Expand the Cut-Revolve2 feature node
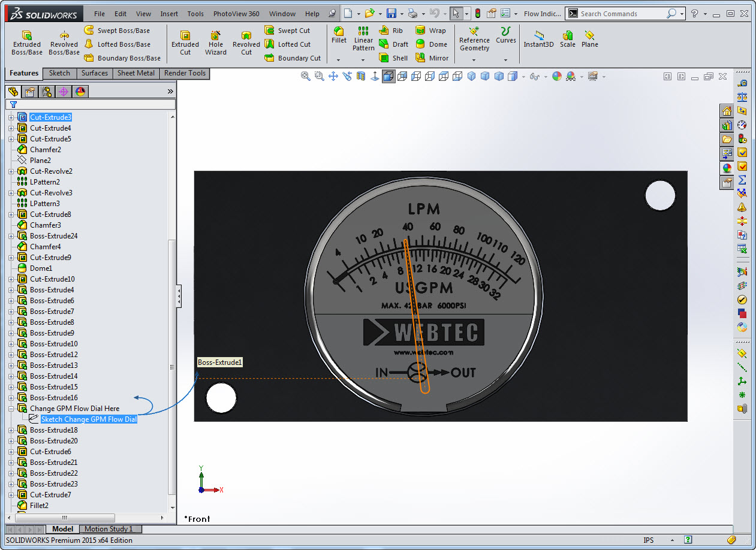 pyautogui.click(x=11, y=171)
